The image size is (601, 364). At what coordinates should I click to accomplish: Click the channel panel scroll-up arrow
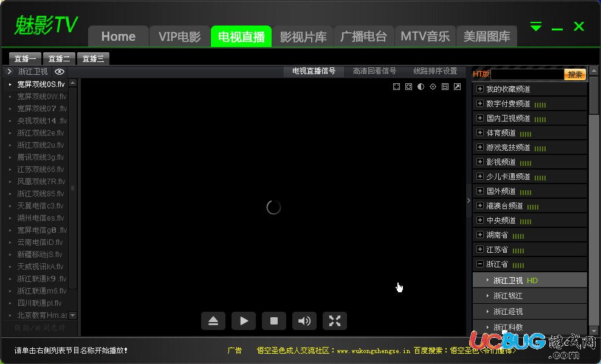(x=594, y=70)
